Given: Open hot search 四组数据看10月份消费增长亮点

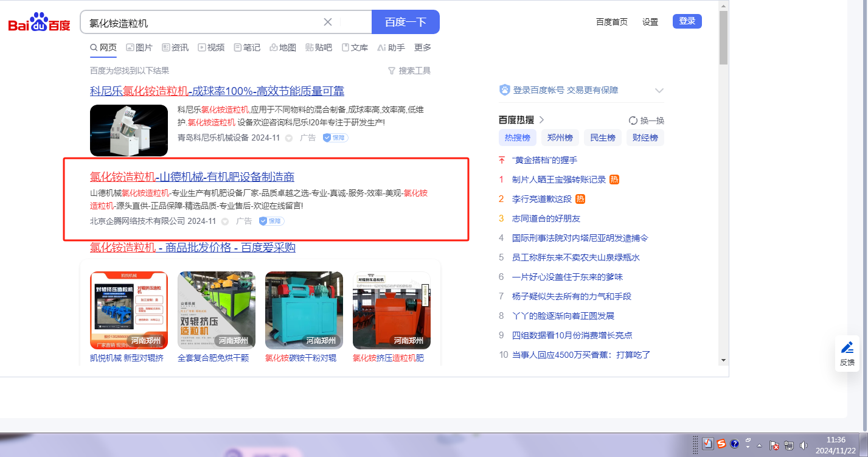Looking at the screenshot, I should click(x=572, y=335).
